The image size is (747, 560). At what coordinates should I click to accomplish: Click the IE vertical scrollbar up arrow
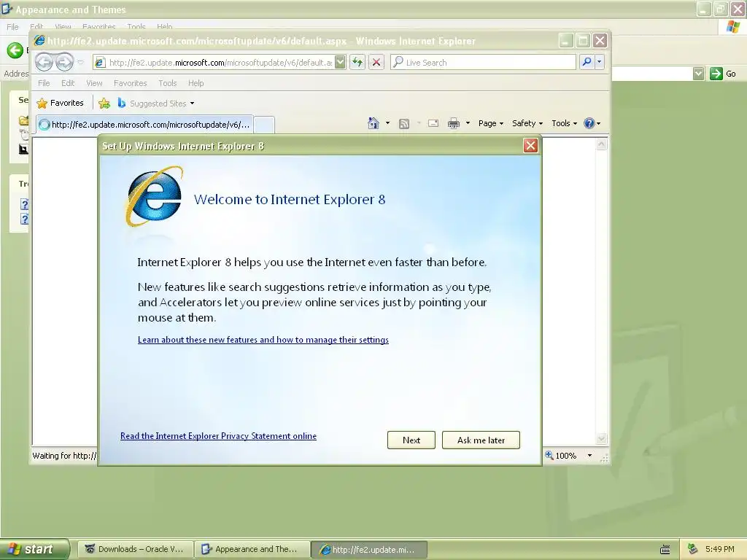pyautogui.click(x=602, y=144)
